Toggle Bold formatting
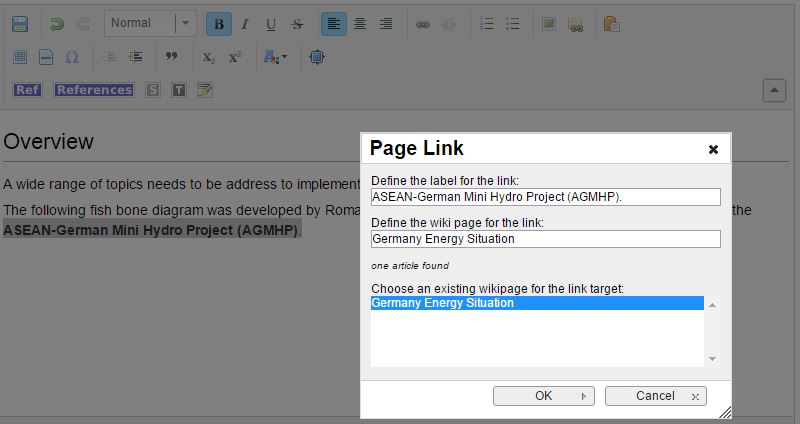Viewport: 800px width, 424px height. pyautogui.click(x=218, y=24)
